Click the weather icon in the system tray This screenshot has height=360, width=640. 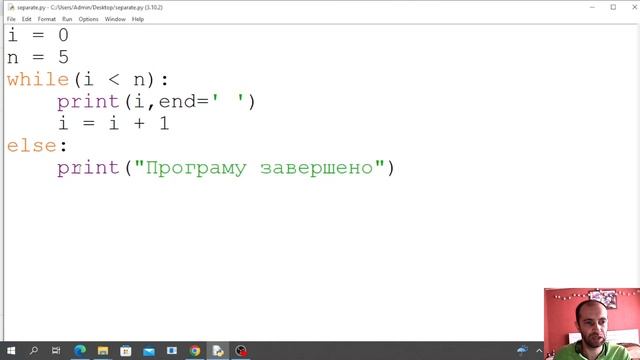point(522,351)
